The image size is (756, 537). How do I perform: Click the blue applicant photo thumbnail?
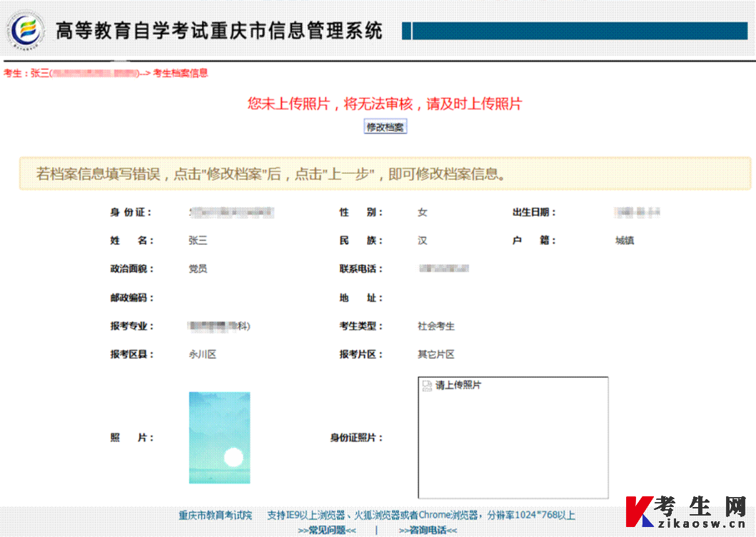(x=218, y=437)
